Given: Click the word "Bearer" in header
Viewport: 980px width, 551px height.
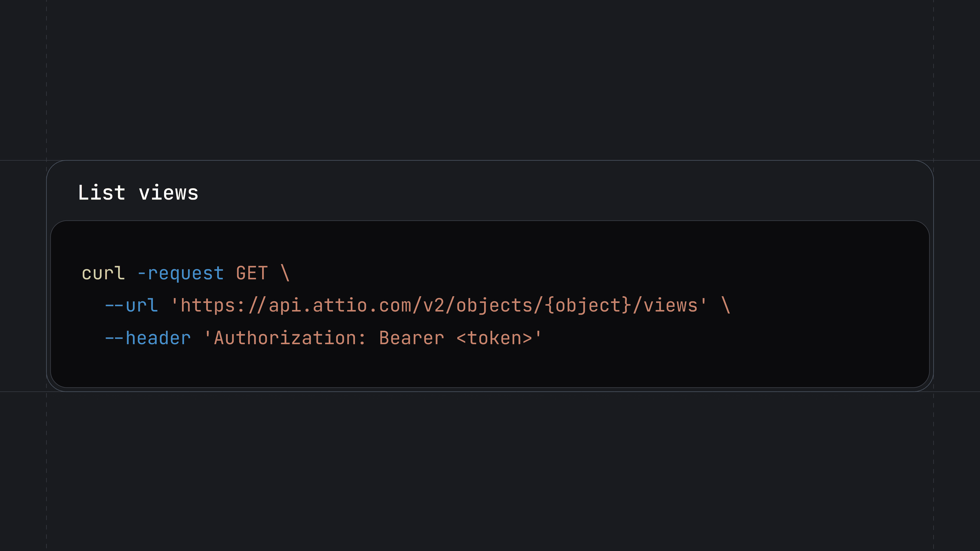Looking at the screenshot, I should [412, 338].
